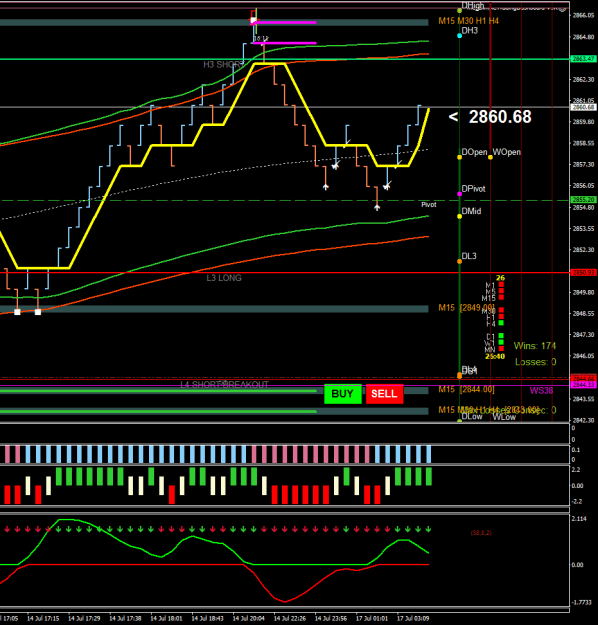Click the L3 LONG level label
598x625 pixels.
[x=224, y=278]
